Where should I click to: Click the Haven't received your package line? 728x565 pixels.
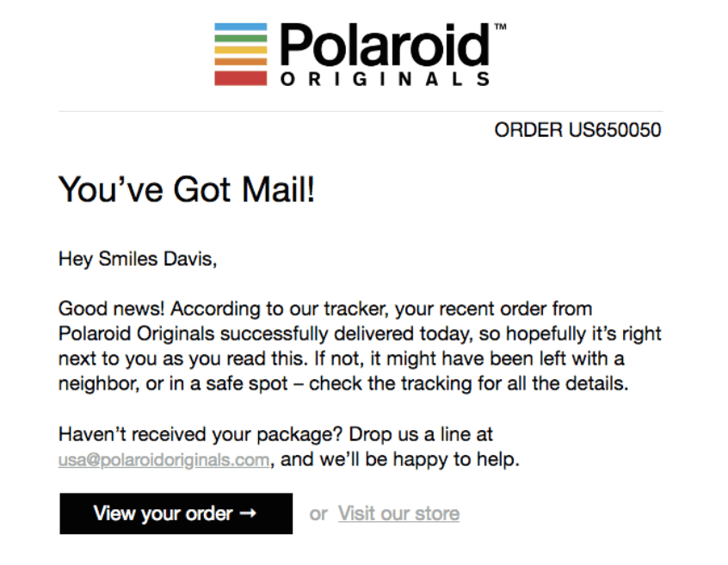coord(275,434)
